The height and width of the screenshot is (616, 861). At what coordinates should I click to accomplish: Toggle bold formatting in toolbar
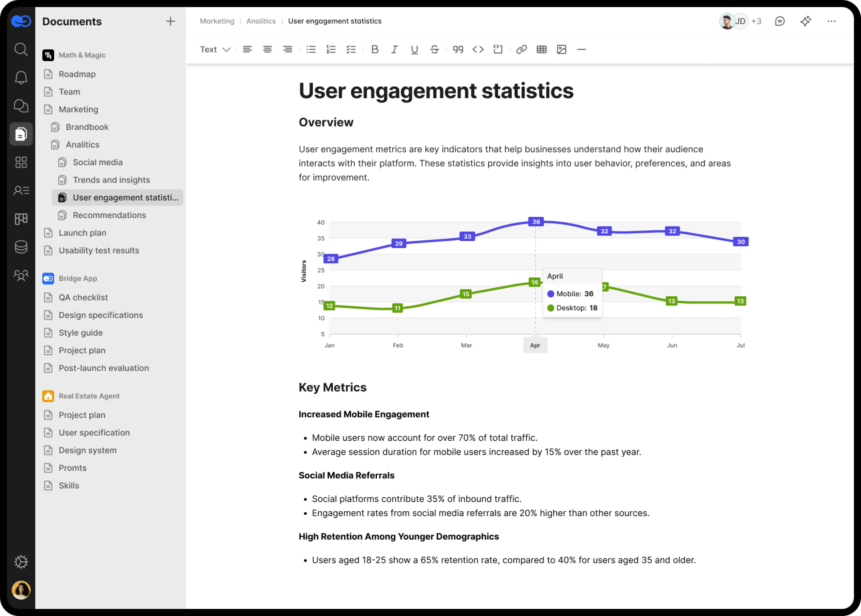click(374, 49)
